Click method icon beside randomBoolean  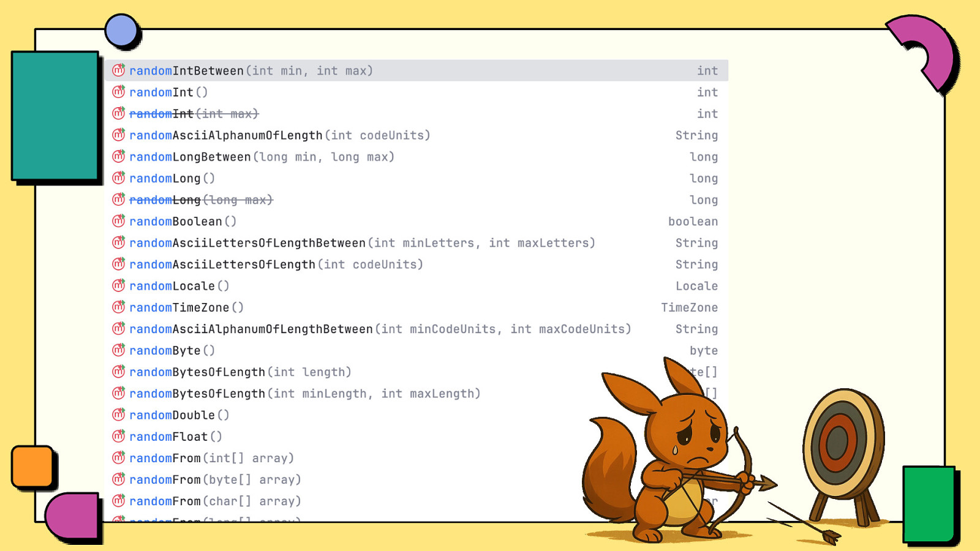pos(118,221)
